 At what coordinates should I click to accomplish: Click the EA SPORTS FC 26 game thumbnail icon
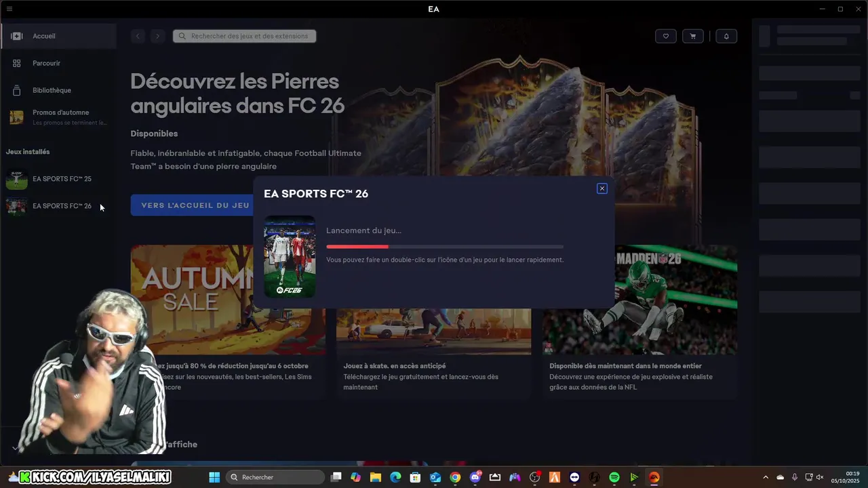coord(16,206)
